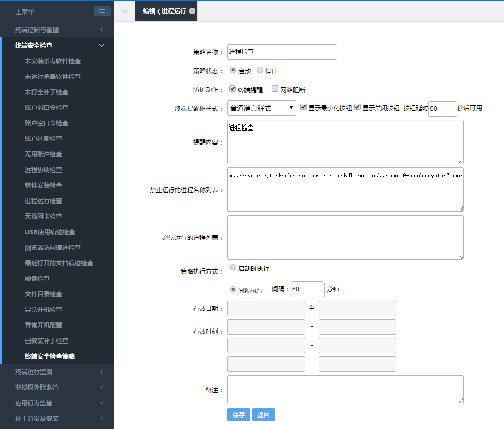Uncheck the 终端提醒 checkbox
504x429 pixels.
click(x=233, y=89)
